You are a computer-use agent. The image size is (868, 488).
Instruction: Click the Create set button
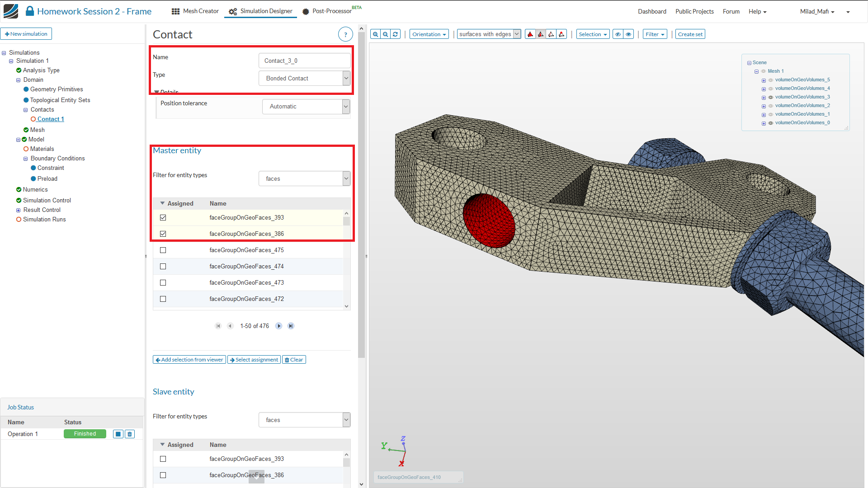690,34
